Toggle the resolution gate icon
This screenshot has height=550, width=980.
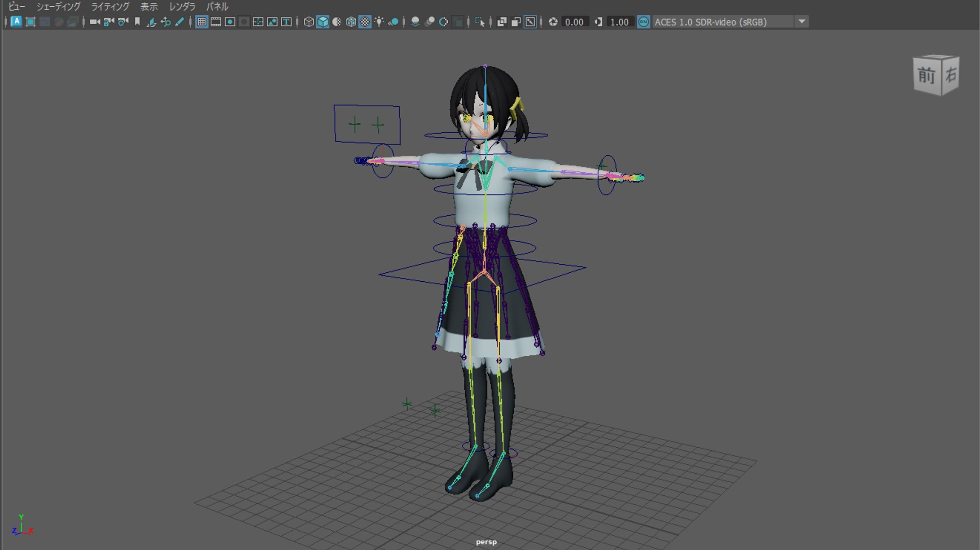pyautogui.click(x=230, y=22)
